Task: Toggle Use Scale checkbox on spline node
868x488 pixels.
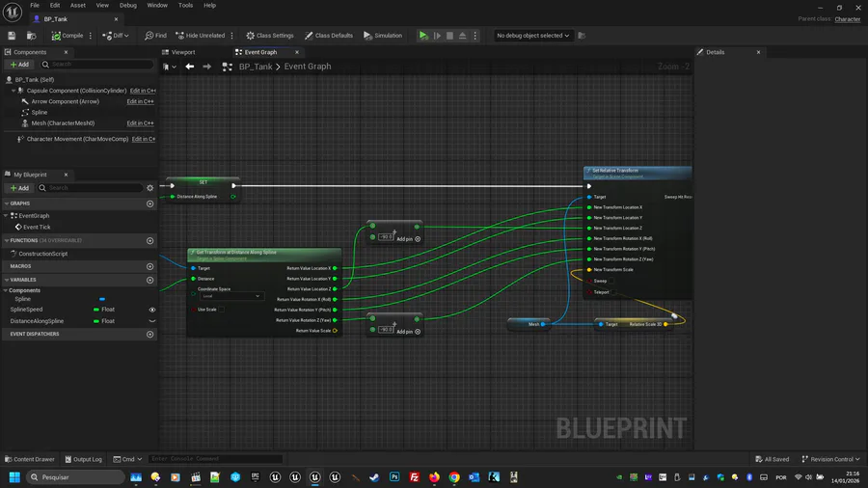Action: [x=221, y=310]
